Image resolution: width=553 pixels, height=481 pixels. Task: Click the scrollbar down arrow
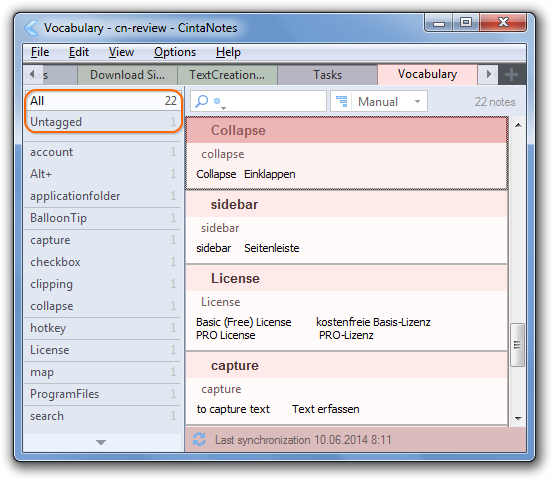pyautogui.click(x=518, y=419)
